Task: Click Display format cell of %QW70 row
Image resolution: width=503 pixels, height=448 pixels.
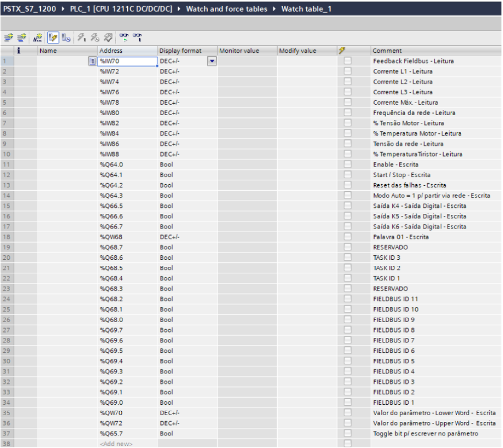Action: tap(187, 413)
